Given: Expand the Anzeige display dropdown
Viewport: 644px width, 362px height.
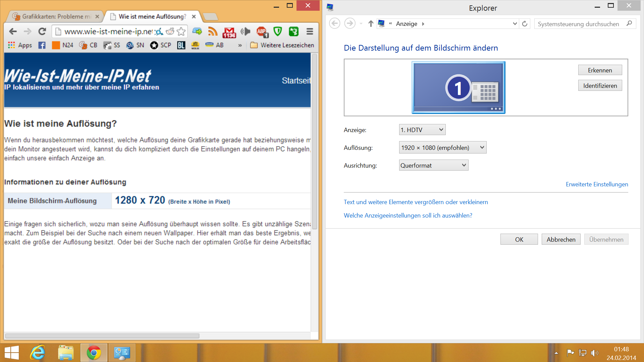Looking at the screenshot, I should pyautogui.click(x=422, y=130).
